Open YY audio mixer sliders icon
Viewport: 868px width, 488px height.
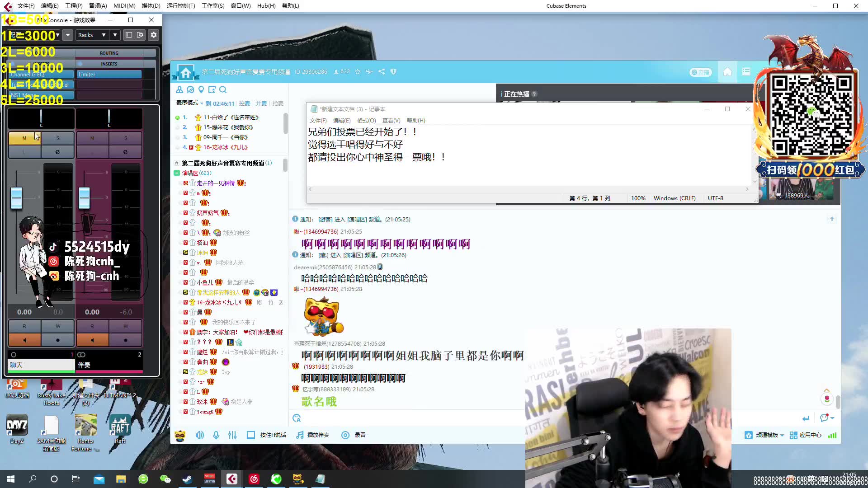coord(232,435)
